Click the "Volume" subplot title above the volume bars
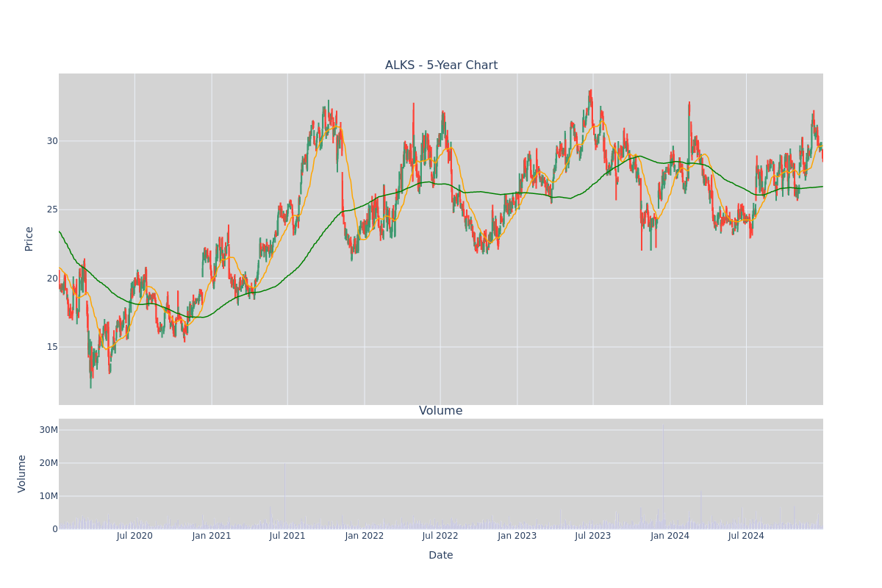882x588 pixels. (x=441, y=411)
